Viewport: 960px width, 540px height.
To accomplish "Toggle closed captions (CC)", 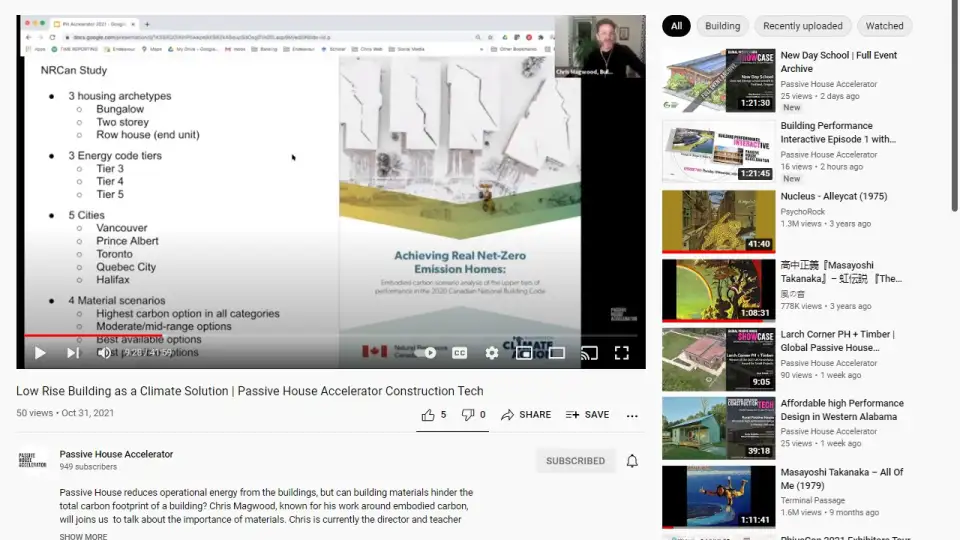I will [460, 353].
